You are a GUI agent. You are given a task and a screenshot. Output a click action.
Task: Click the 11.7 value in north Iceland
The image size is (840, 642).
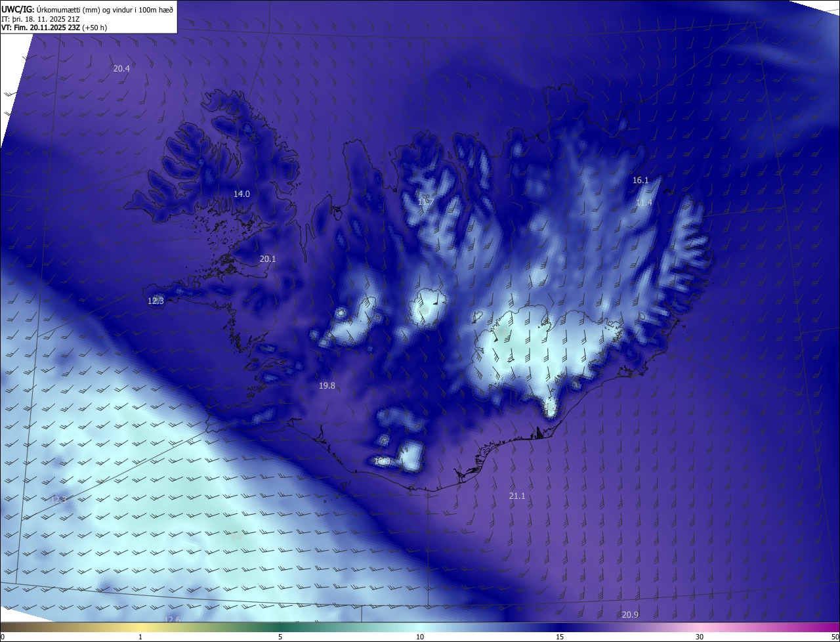tap(425, 202)
